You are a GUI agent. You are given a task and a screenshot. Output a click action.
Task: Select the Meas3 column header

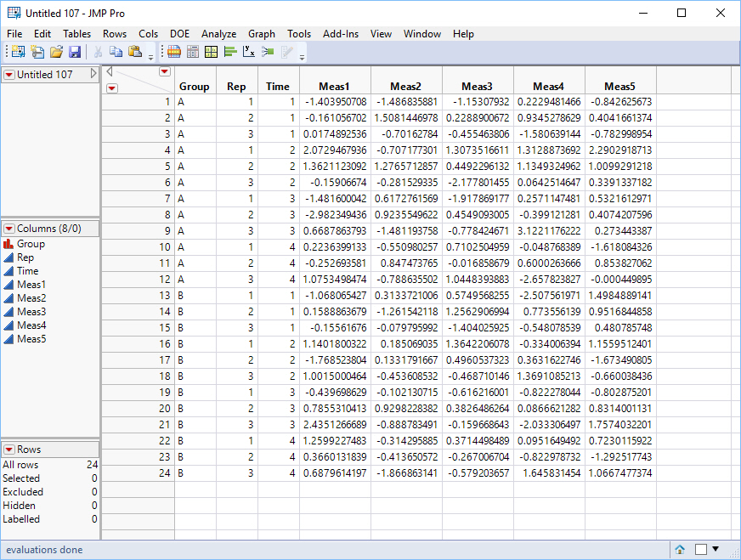pyautogui.click(x=478, y=85)
